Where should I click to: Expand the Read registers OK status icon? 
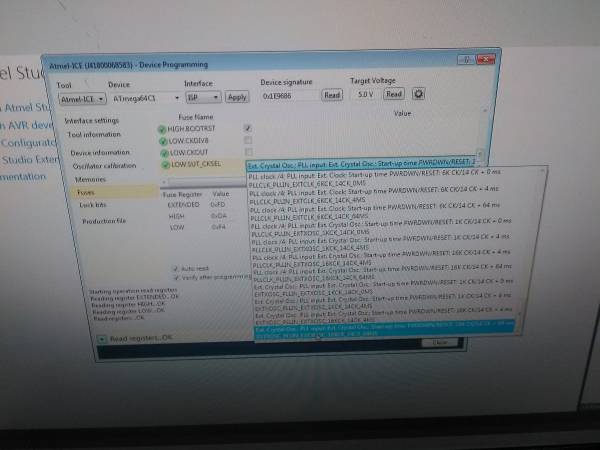tap(102, 339)
